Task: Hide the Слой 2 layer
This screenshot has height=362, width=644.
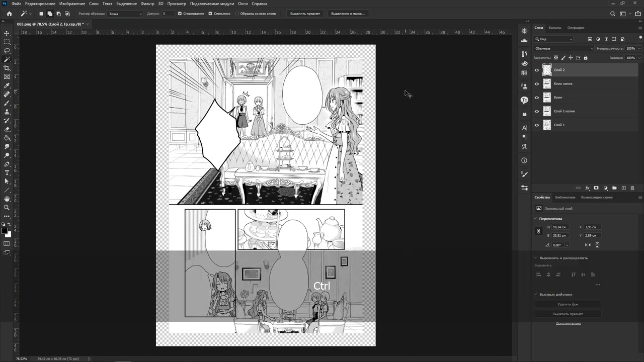Action: pos(537,70)
